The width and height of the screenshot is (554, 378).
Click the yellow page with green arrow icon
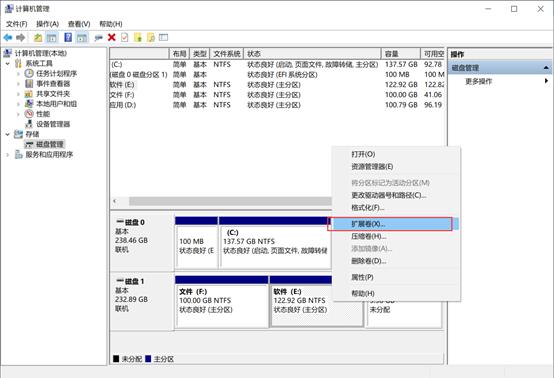(138, 37)
